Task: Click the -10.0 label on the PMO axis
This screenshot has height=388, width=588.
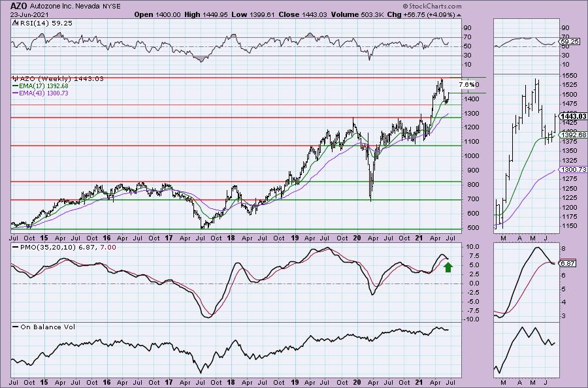Action: 472,319
